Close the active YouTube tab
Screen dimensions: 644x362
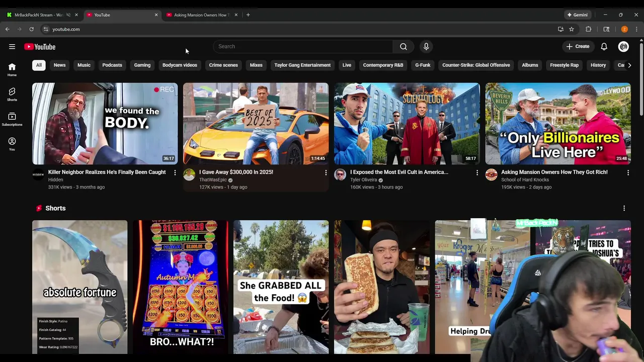(156, 15)
